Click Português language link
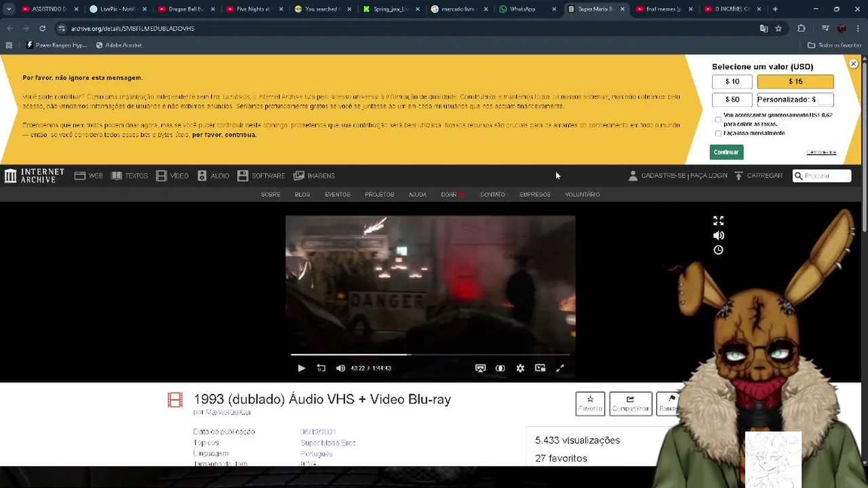 tap(317, 453)
